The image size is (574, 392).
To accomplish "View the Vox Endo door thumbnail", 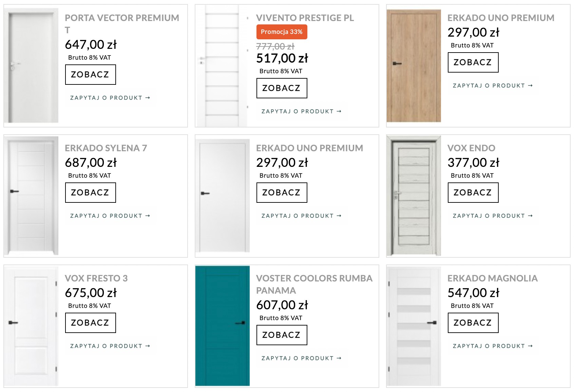I will coord(414,196).
